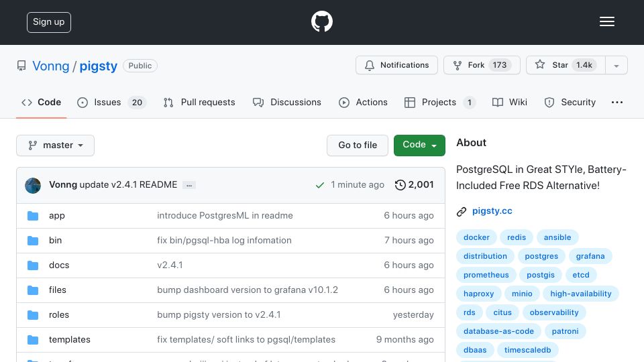The height and width of the screenshot is (362, 644).
Task: Click the prometheus topic tag
Action: (486, 276)
